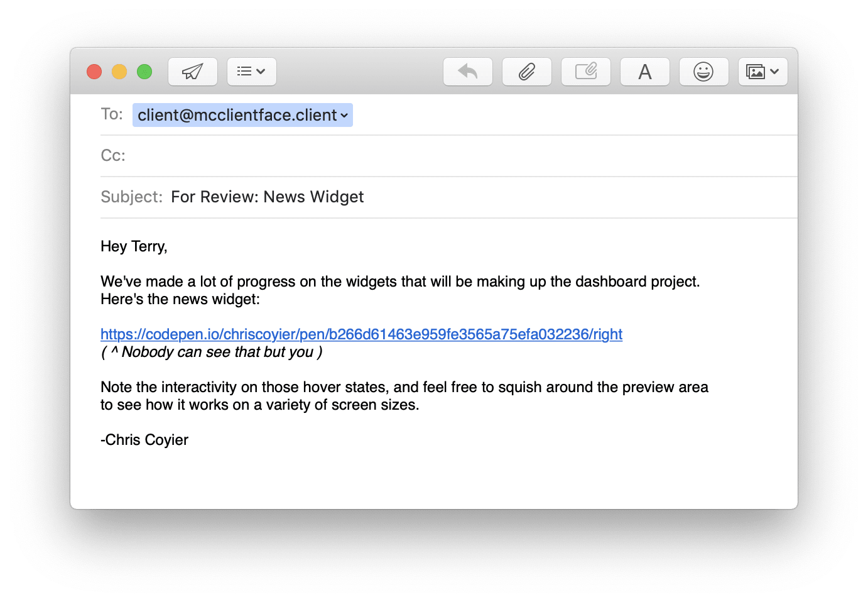This screenshot has height=602, width=868.
Task: Minimize the window with yellow button
Action: (119, 72)
